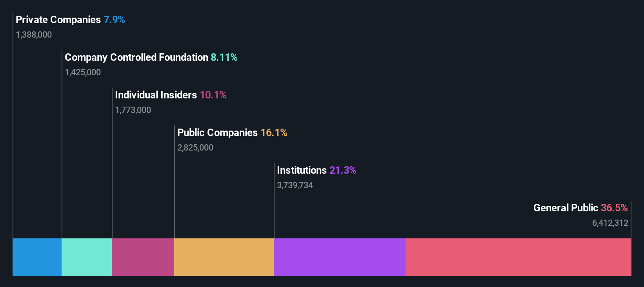Click the blue Private Companies bar segment
This screenshot has width=644, height=287.
pos(37,257)
